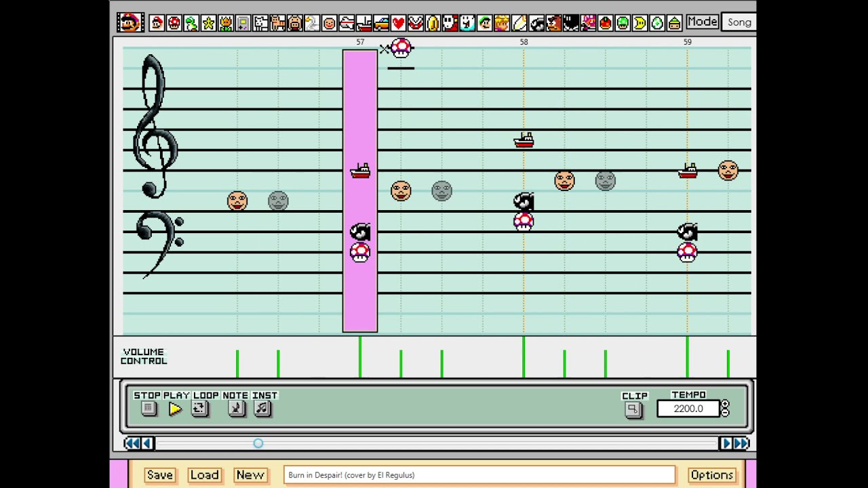Screen dimensions: 868x488
Task: Toggle the Note mute button
Action: 236,409
